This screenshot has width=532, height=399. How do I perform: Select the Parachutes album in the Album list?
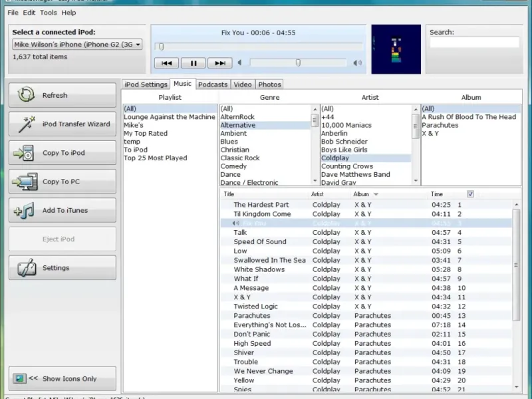pos(440,125)
